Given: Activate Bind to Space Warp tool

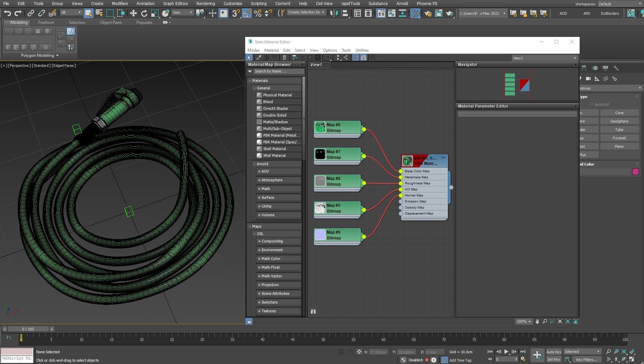Looking at the screenshot, I should click(x=52, y=13).
